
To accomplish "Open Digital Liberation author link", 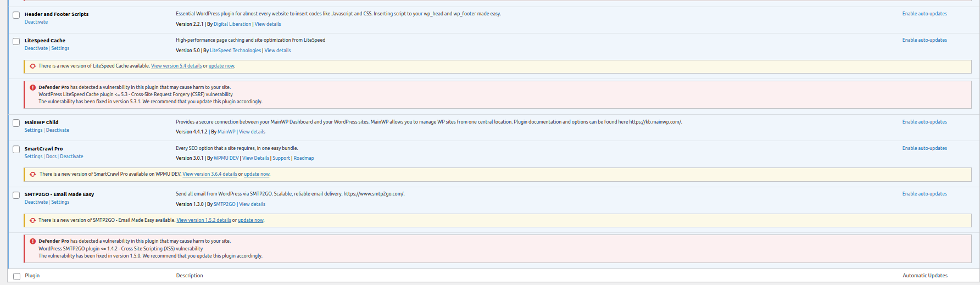I will coord(232,24).
